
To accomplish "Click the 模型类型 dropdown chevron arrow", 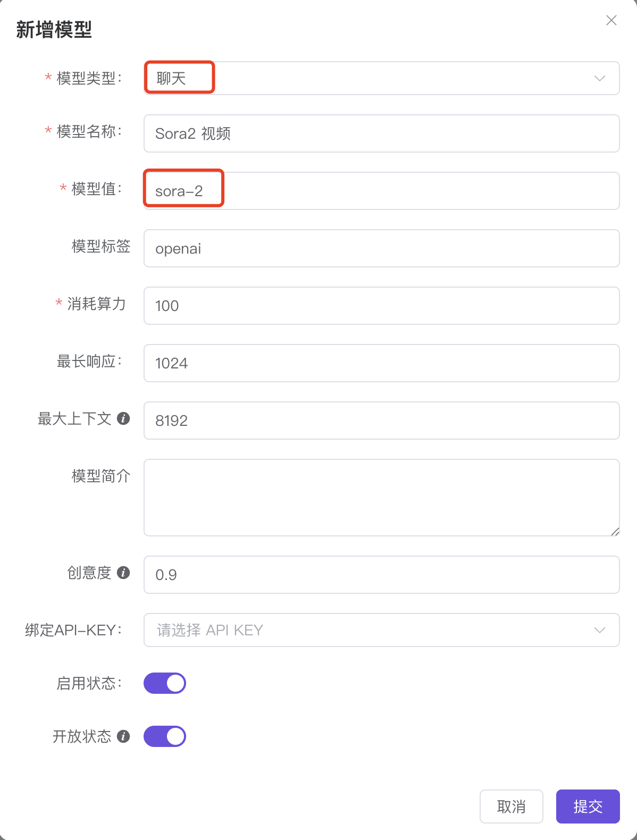I will coord(600,78).
